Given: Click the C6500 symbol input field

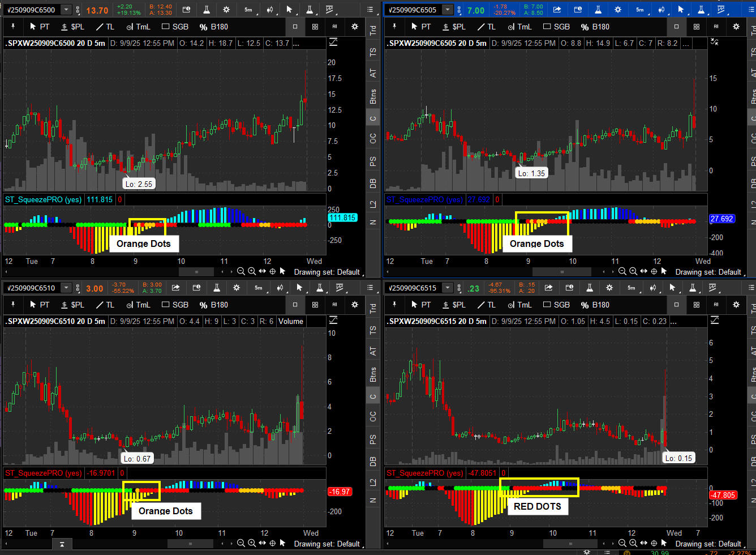Looking at the screenshot, I should tap(31, 10).
